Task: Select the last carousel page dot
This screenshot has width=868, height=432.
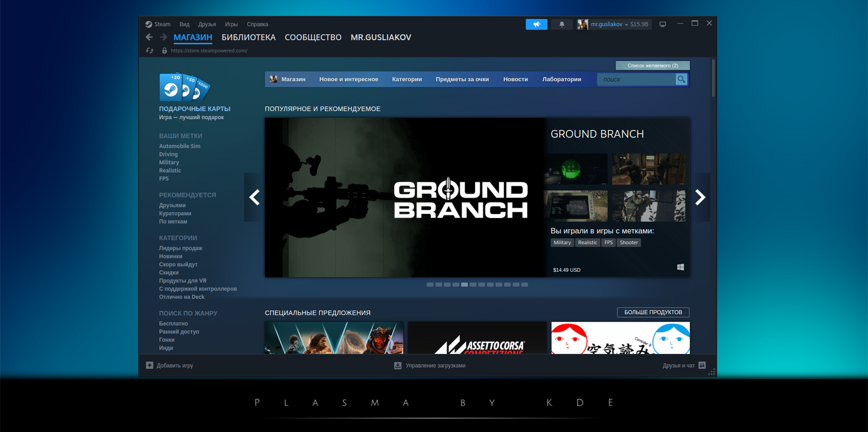Action: tap(525, 285)
